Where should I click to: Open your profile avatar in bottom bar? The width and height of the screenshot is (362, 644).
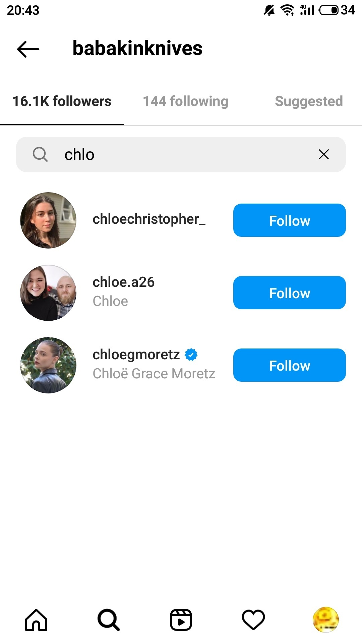point(325,620)
